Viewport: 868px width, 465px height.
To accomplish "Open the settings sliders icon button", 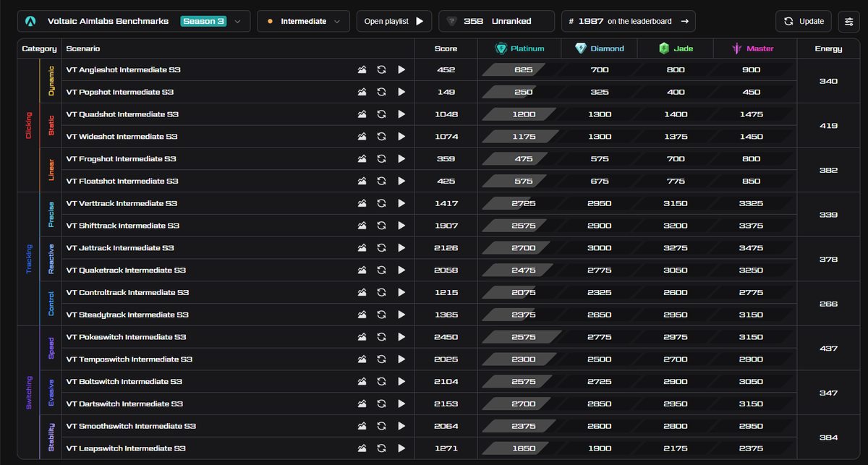I will point(848,21).
